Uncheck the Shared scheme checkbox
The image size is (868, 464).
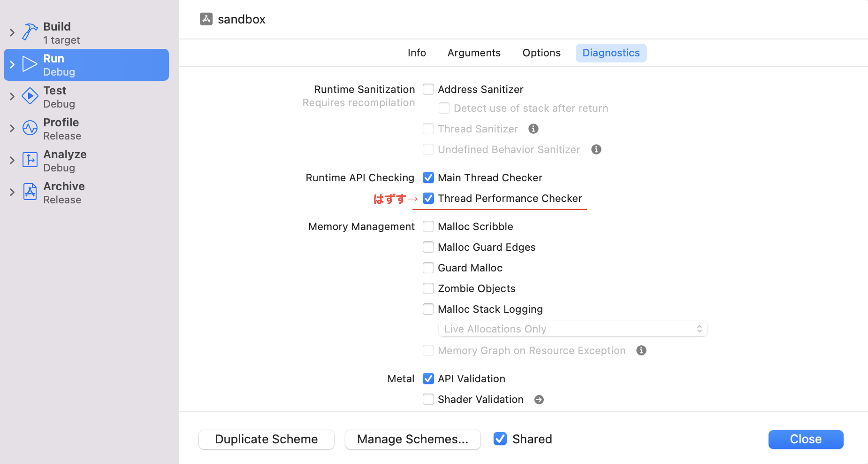pyautogui.click(x=500, y=439)
